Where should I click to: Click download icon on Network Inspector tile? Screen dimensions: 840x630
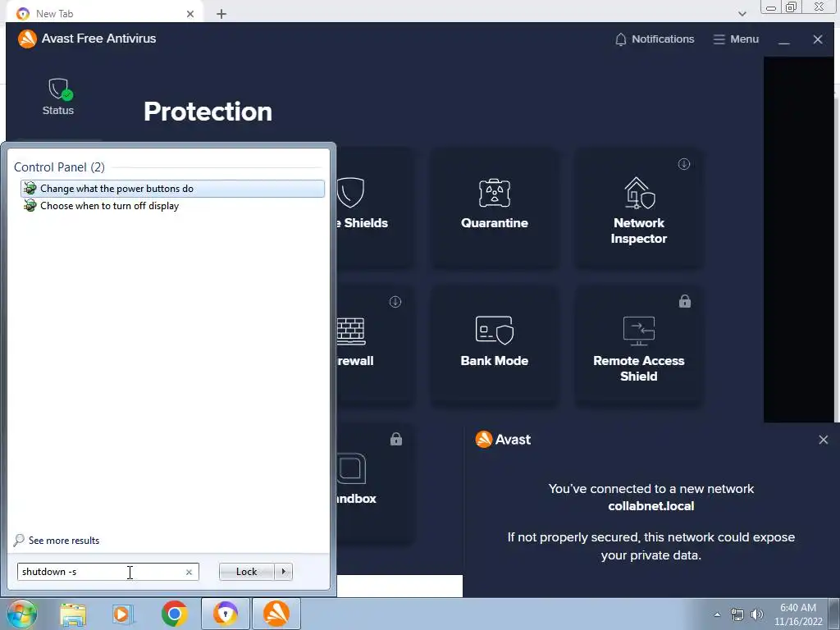684,164
